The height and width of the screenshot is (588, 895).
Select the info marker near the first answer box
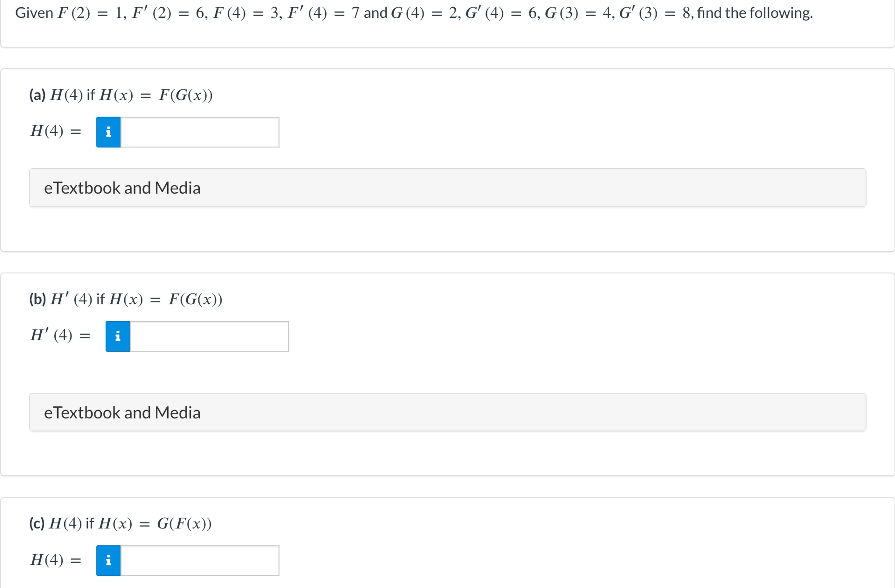pyautogui.click(x=108, y=132)
